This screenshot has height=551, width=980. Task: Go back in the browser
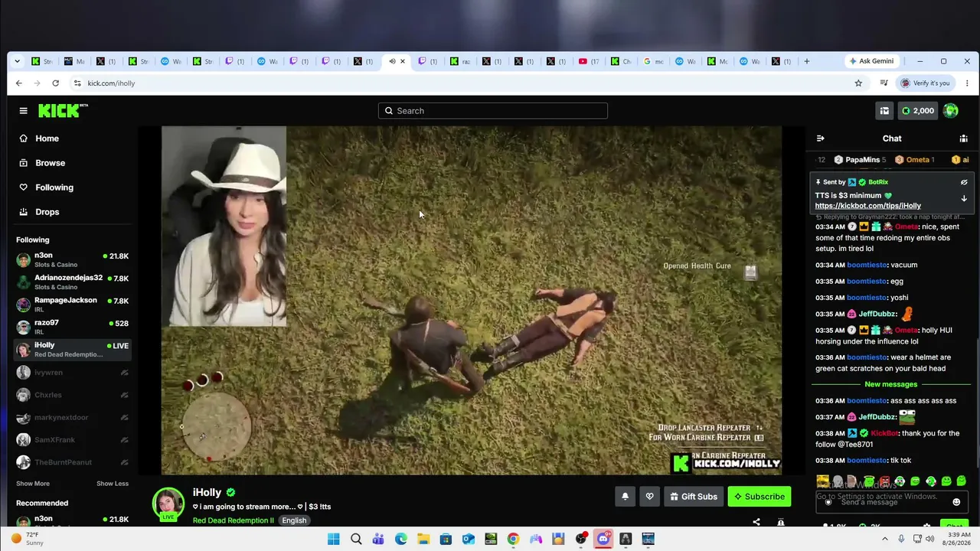point(19,83)
